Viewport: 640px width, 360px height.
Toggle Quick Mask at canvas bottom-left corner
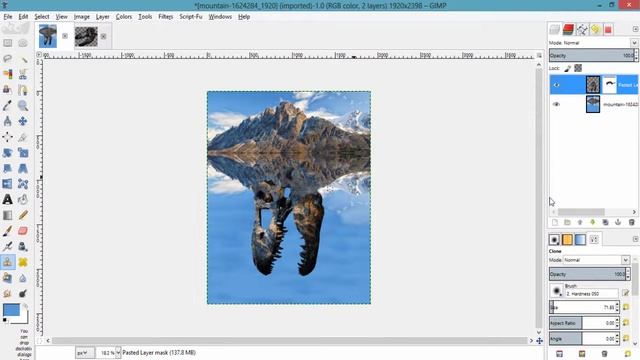(x=39, y=340)
